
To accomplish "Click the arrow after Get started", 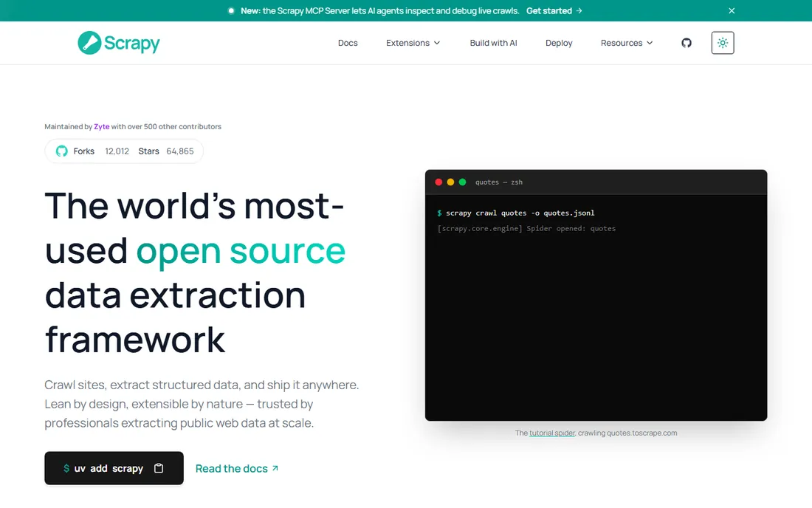I will click(x=579, y=11).
